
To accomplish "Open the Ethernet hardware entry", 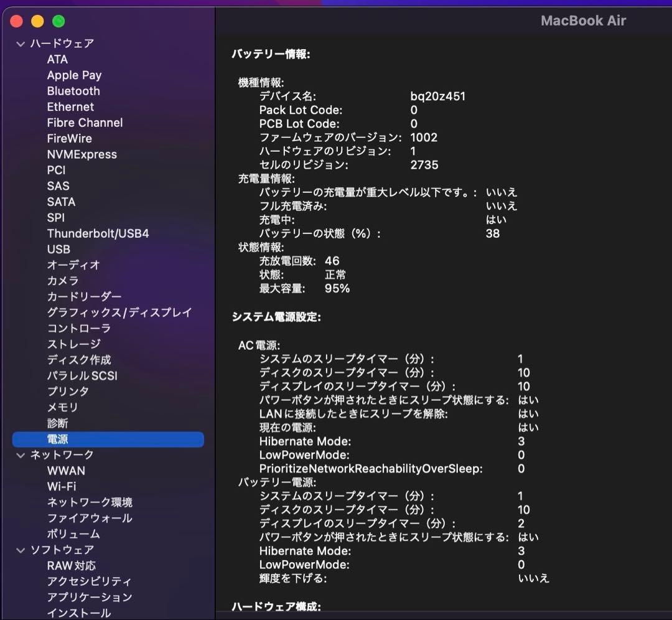I will point(70,107).
